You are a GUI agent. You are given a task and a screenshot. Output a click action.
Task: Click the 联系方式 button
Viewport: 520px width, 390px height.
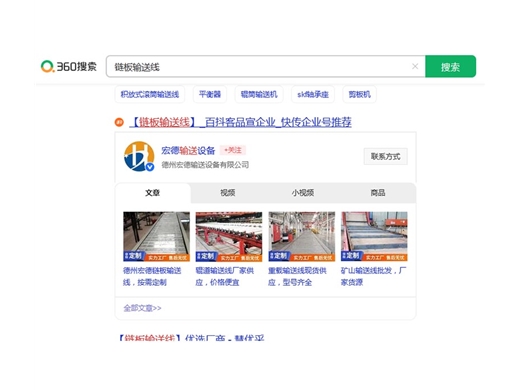(386, 156)
